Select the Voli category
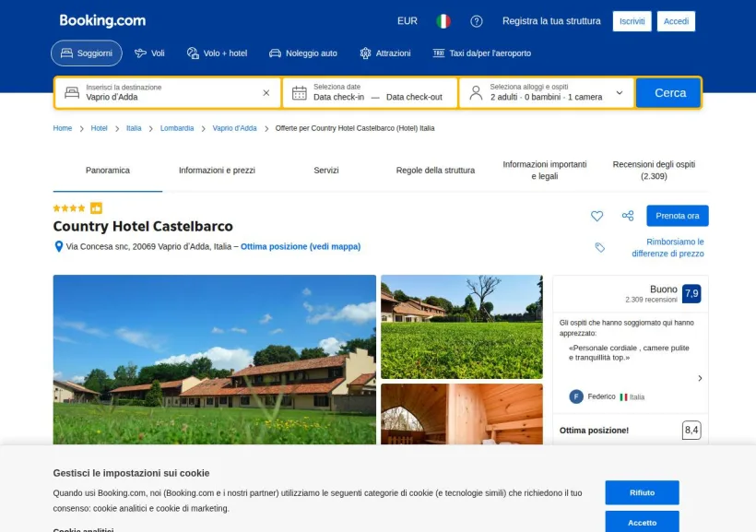756x532 pixels. [x=149, y=53]
